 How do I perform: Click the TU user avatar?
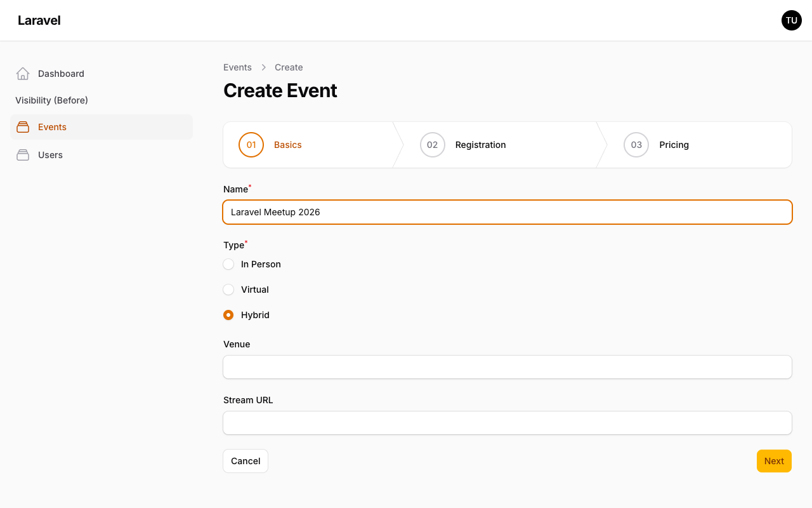pos(791,20)
